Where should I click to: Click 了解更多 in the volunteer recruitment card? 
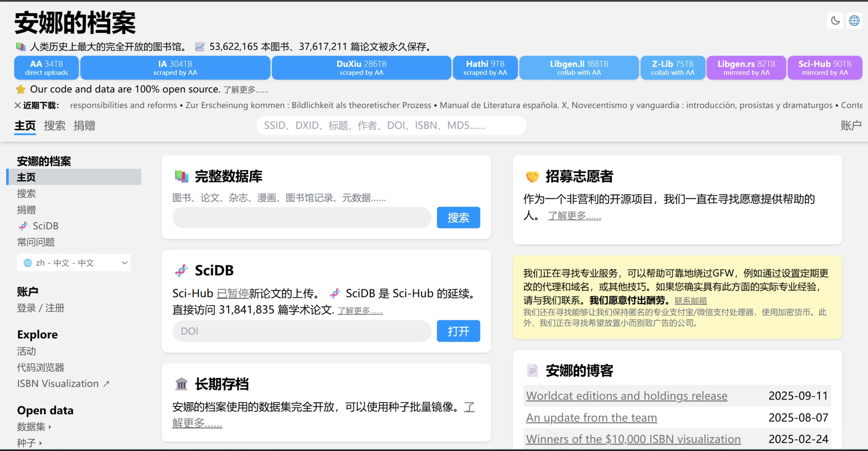(x=574, y=216)
